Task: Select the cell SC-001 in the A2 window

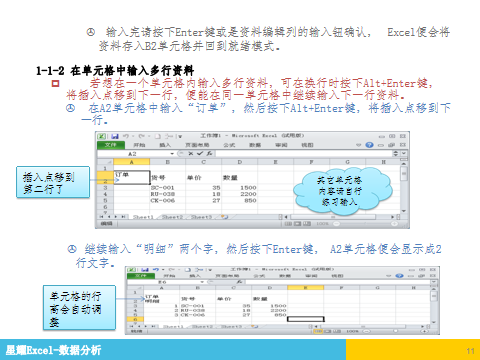Action: (168, 188)
